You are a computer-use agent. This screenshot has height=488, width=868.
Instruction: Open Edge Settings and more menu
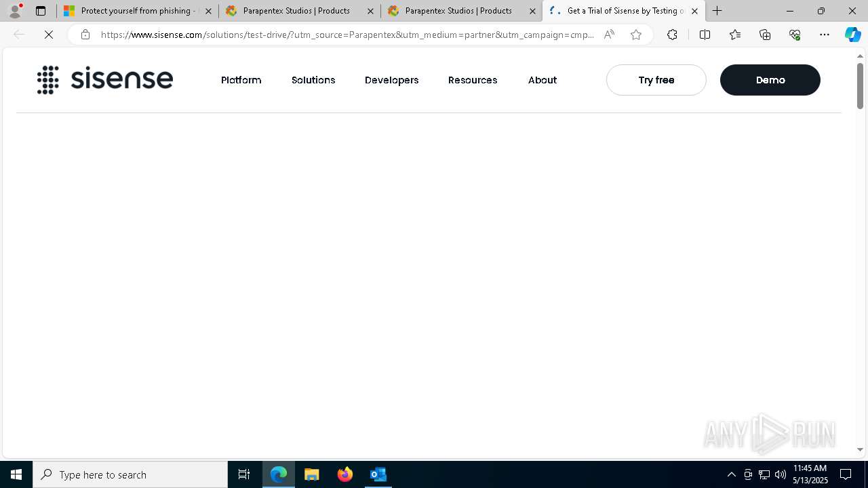click(825, 35)
